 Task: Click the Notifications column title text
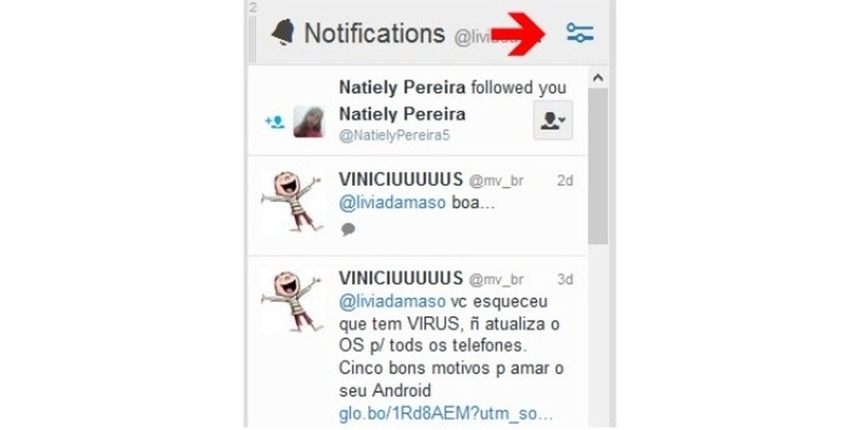[x=374, y=33]
